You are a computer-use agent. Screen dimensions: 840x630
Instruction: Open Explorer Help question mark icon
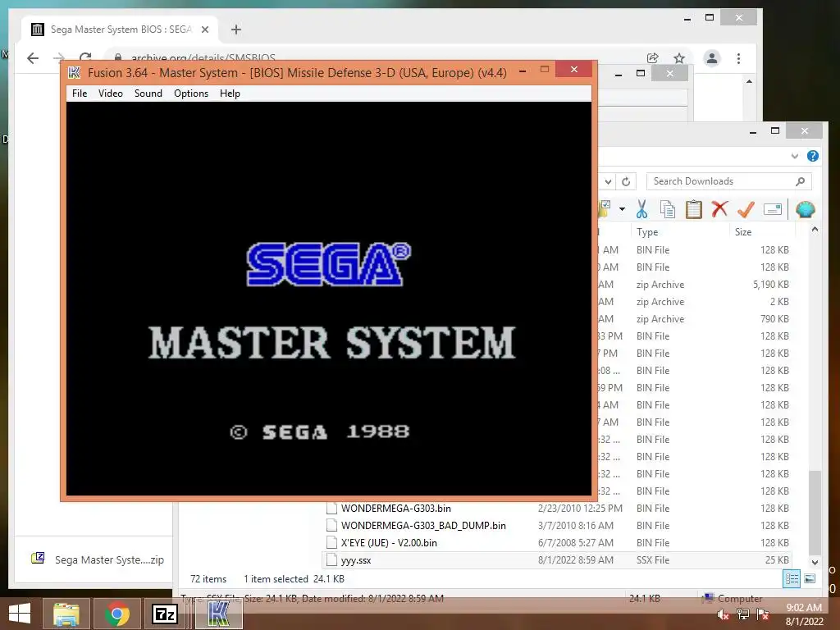[813, 156]
